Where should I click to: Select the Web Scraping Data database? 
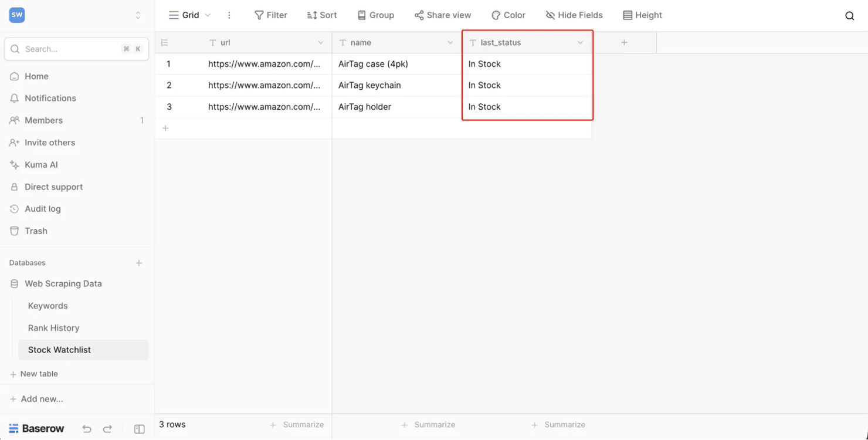click(63, 283)
